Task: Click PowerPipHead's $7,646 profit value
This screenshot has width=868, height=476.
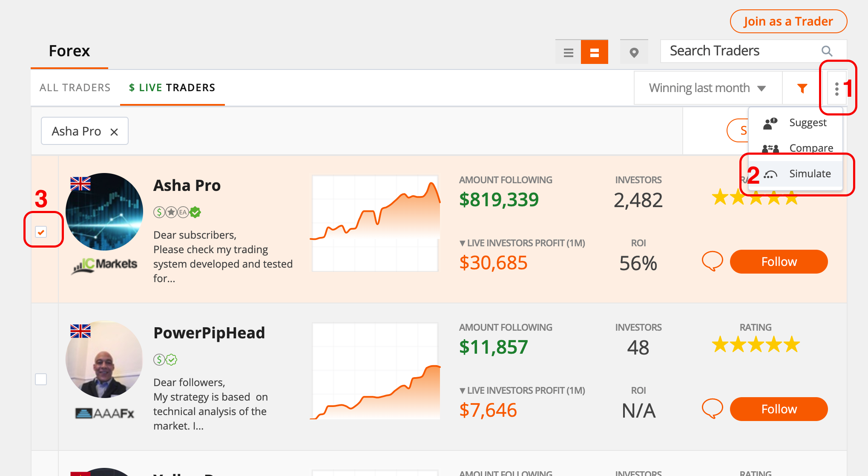Action: pos(488,410)
